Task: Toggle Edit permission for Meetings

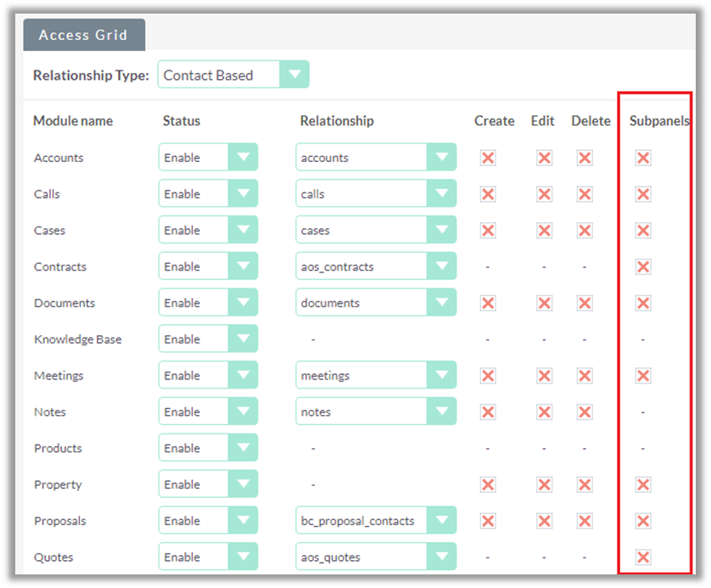Action: pyautogui.click(x=545, y=376)
